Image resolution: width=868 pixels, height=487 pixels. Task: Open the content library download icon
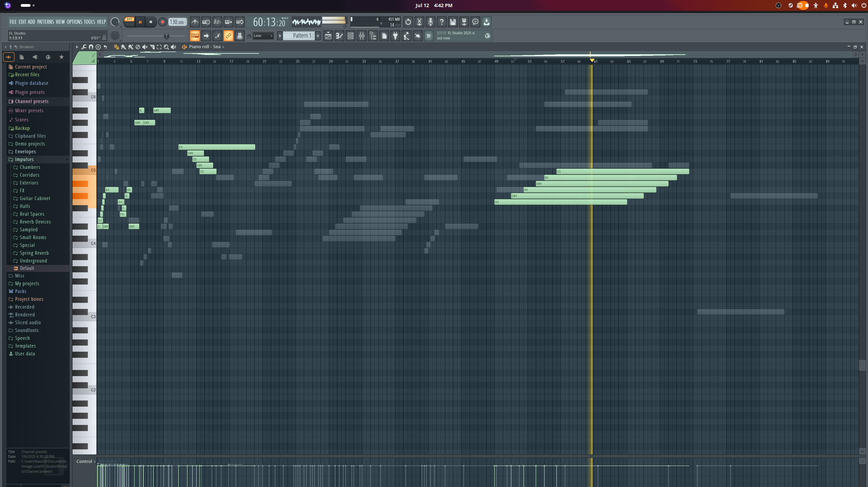[x=487, y=22]
